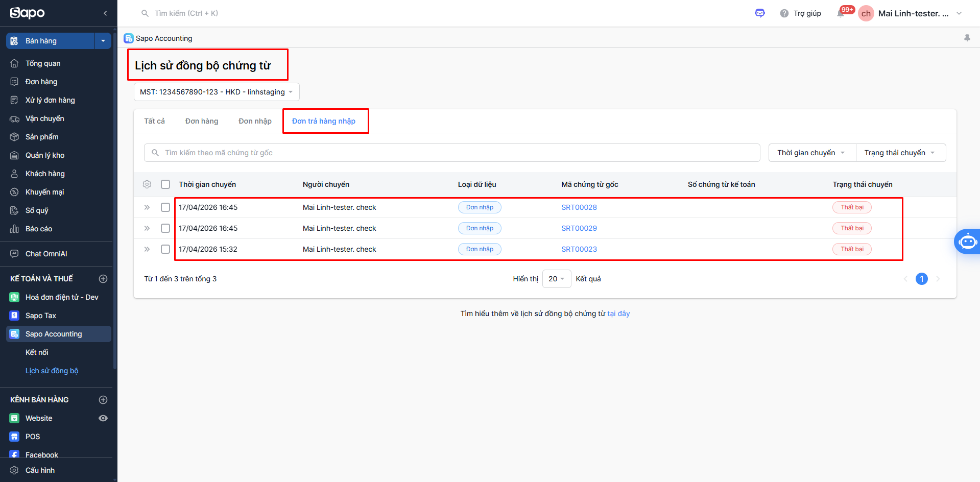Click the 'tại đây' learn more link
Image resolution: width=980 pixels, height=482 pixels.
(618, 314)
